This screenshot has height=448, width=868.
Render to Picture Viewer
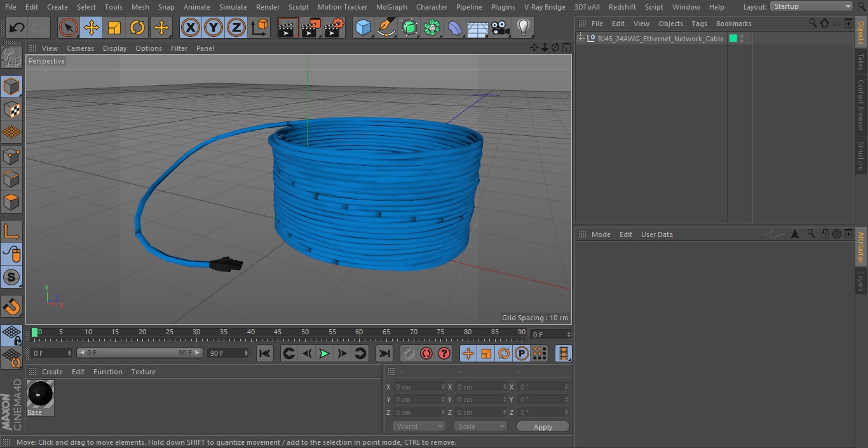tap(311, 27)
